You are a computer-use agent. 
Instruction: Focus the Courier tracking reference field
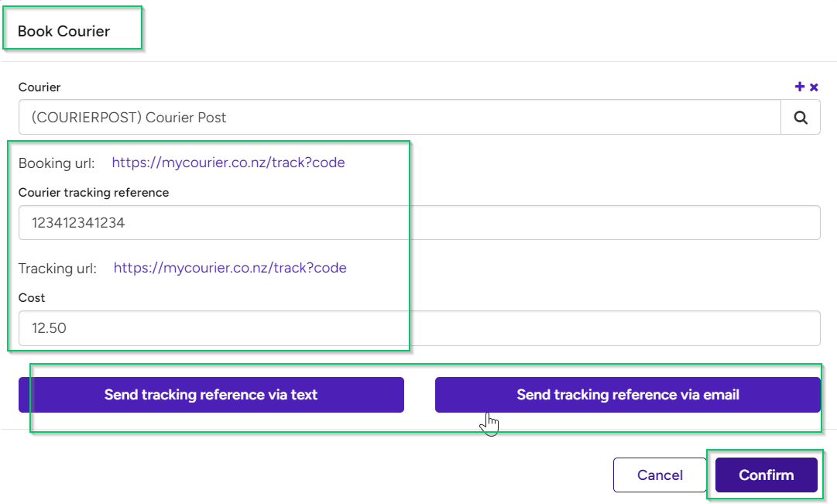pos(419,223)
